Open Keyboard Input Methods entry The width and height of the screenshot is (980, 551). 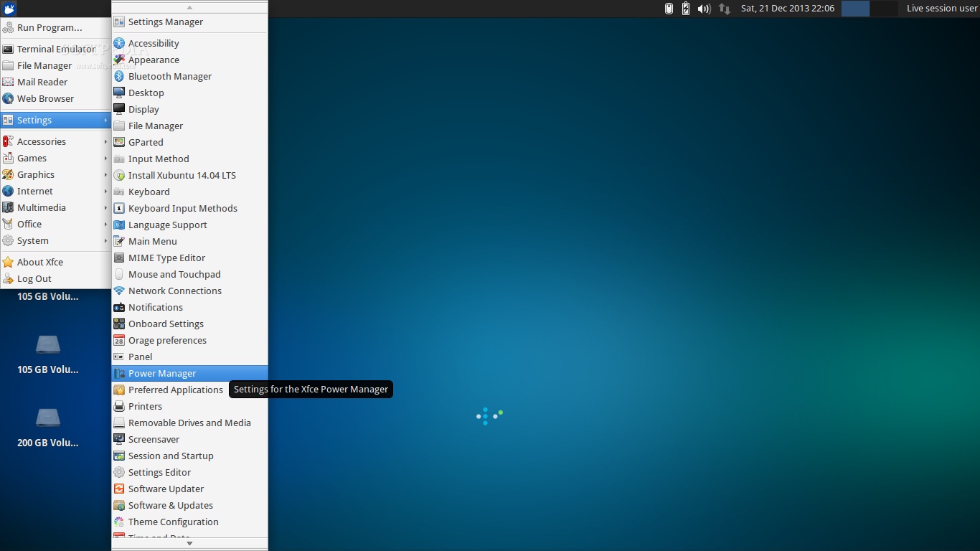189,208
